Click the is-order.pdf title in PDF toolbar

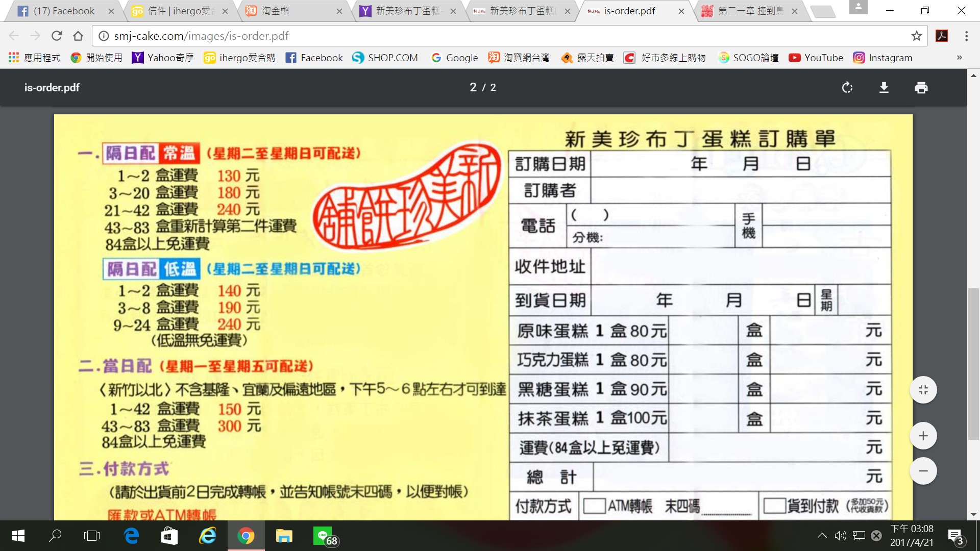(x=52, y=88)
